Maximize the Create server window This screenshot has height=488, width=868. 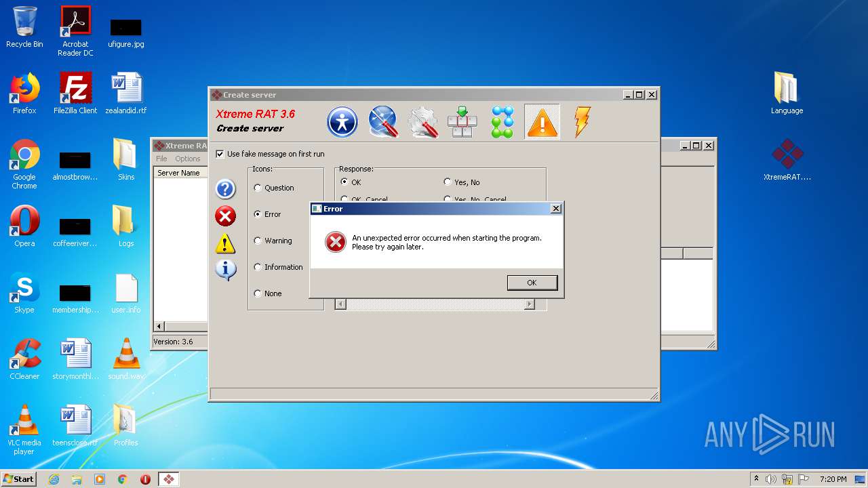(639, 95)
